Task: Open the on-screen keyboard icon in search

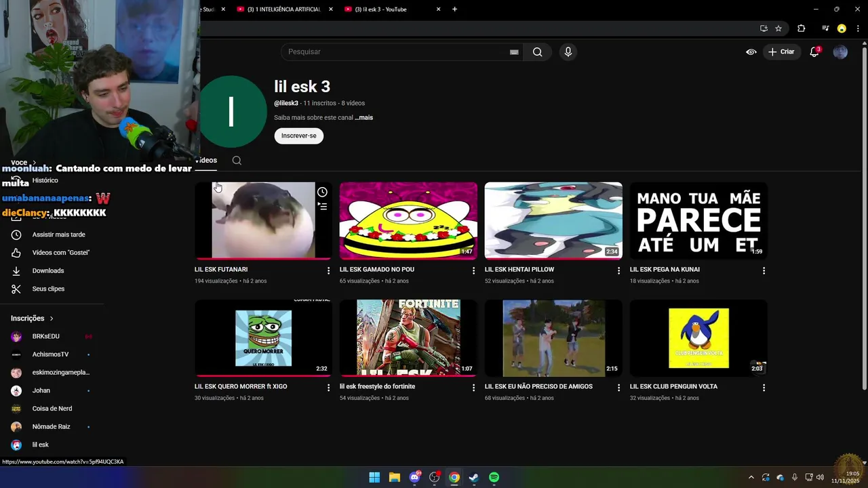Action: [x=514, y=52]
